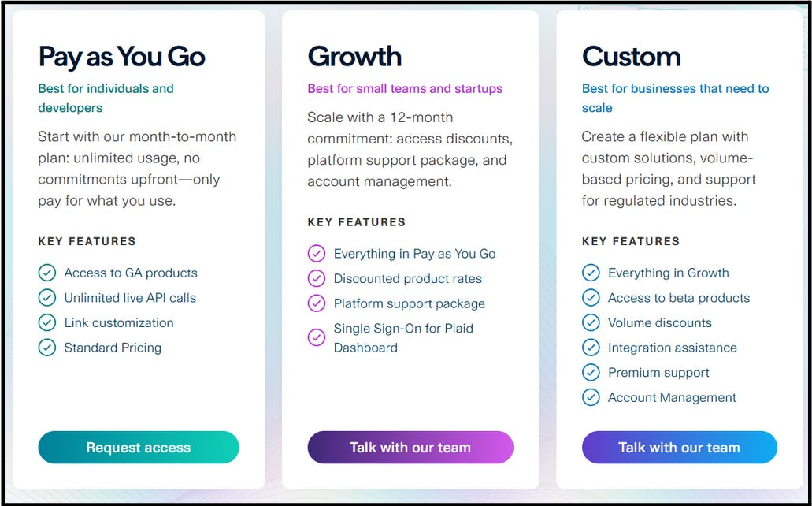Click purple checkmark beside Discounted product rates
This screenshot has height=506, width=812.
point(317,278)
